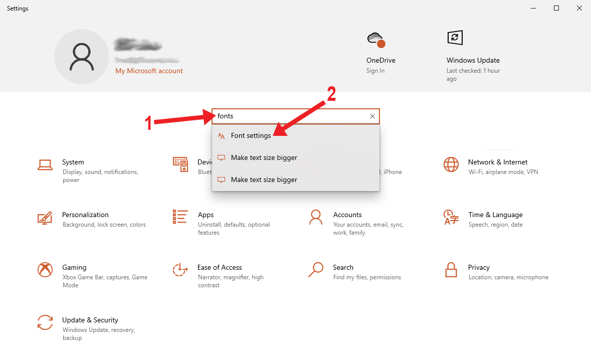
Task: Click 'Location, camera, microphone' description
Action: tap(508, 277)
